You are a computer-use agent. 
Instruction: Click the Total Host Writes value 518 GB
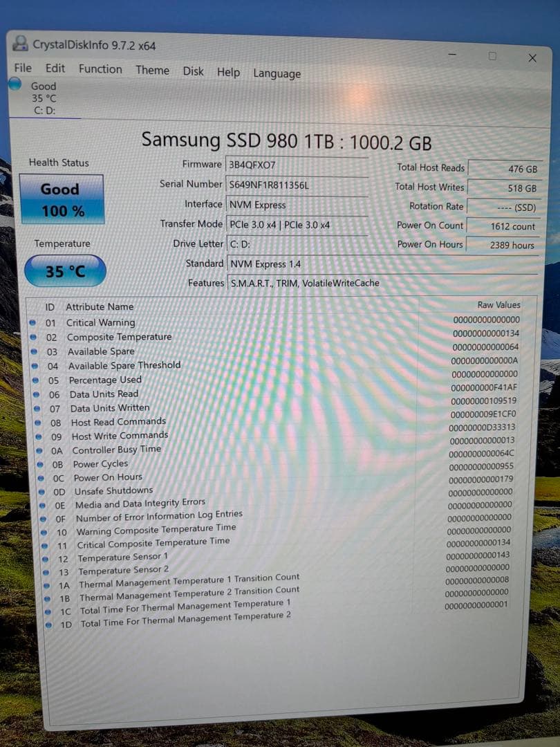[x=504, y=187]
